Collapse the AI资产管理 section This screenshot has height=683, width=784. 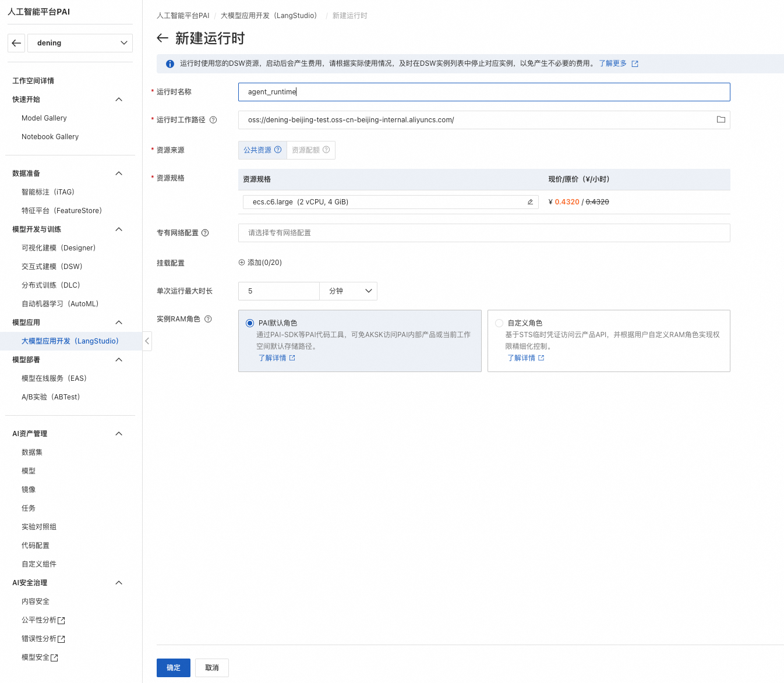(119, 434)
